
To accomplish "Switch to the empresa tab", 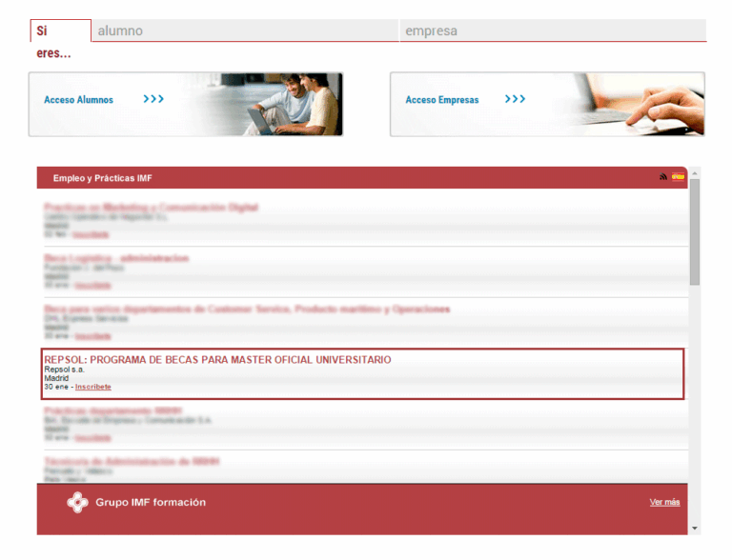I will coord(553,30).
